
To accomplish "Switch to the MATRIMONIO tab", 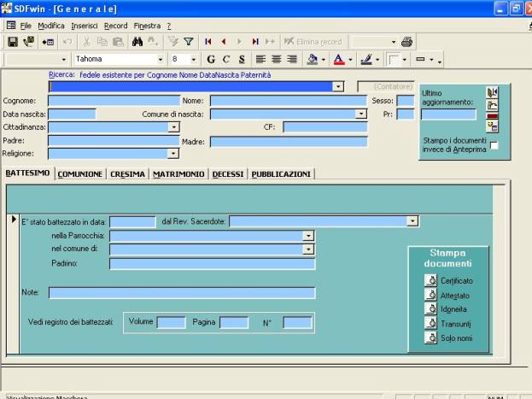I will pyautogui.click(x=178, y=174).
